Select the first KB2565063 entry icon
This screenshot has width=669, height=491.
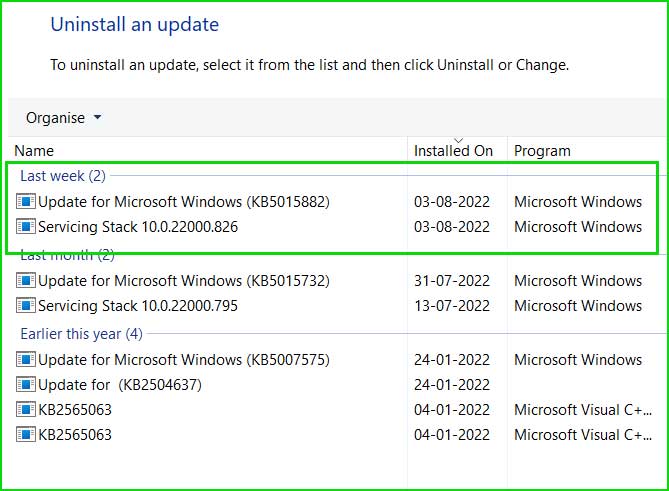click(26, 410)
